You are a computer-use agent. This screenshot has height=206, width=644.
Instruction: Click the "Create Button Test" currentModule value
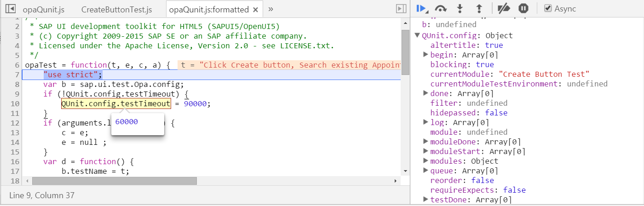tap(544, 74)
